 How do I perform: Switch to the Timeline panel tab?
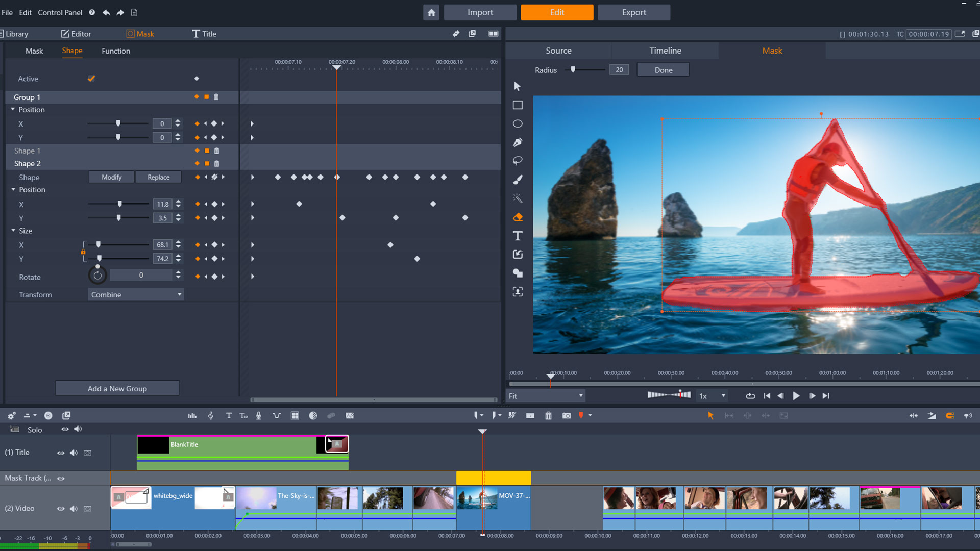tap(665, 51)
